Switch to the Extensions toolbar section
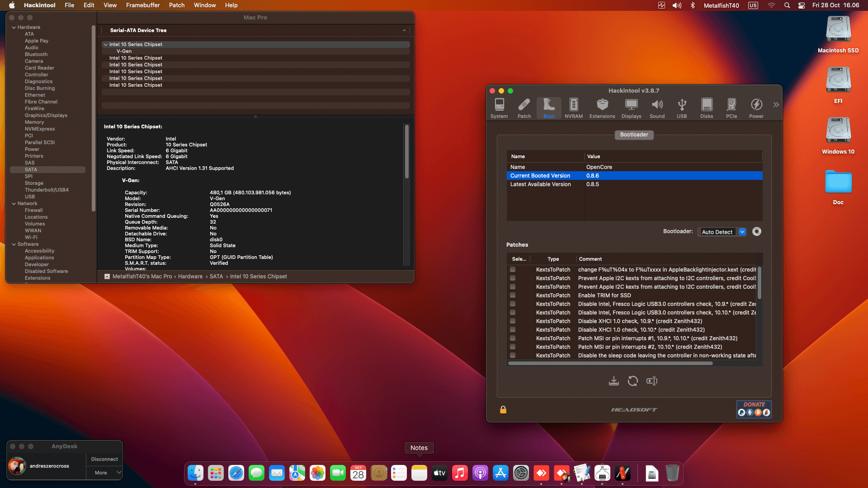The height and width of the screenshot is (488, 868). pos(602,108)
